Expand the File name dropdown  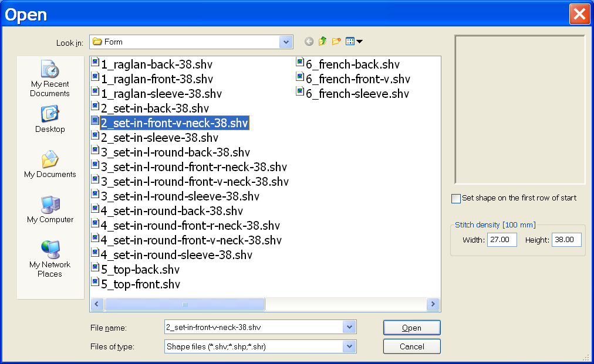pos(349,327)
